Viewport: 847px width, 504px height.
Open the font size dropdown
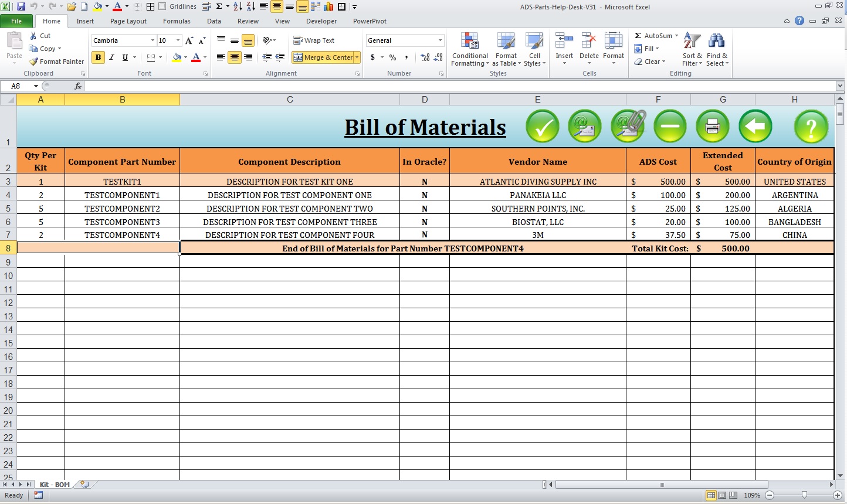pyautogui.click(x=178, y=40)
